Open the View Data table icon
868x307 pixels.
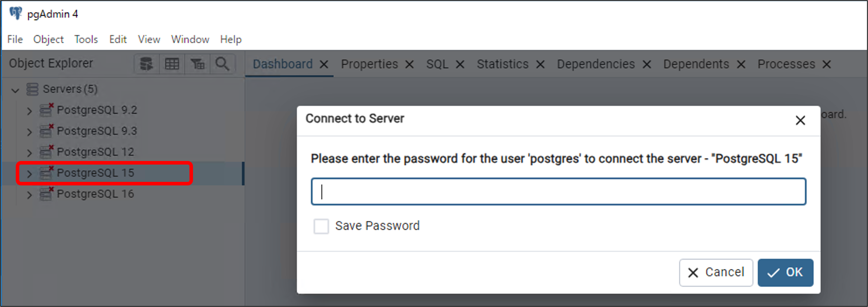pyautogui.click(x=172, y=64)
